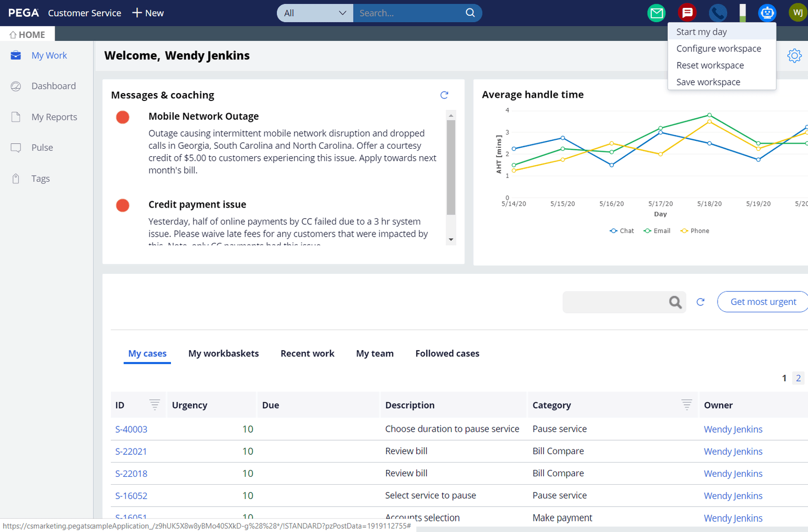The image size is (808, 532).
Task: Refresh the Messages & coaching panel
Action: [444, 95]
